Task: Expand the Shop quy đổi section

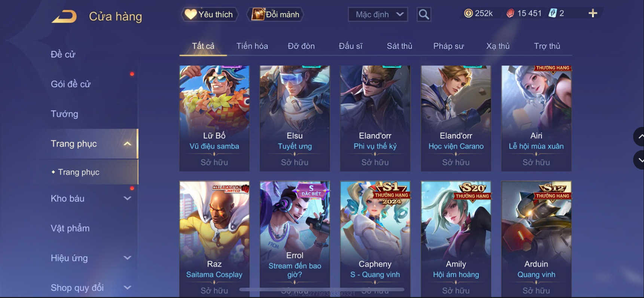Action: [x=127, y=288]
